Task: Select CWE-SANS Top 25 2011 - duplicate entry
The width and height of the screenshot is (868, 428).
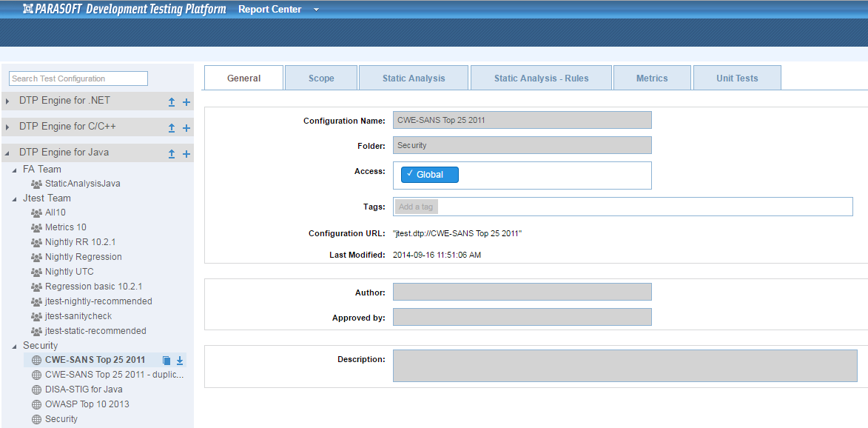Action: pyautogui.click(x=115, y=375)
